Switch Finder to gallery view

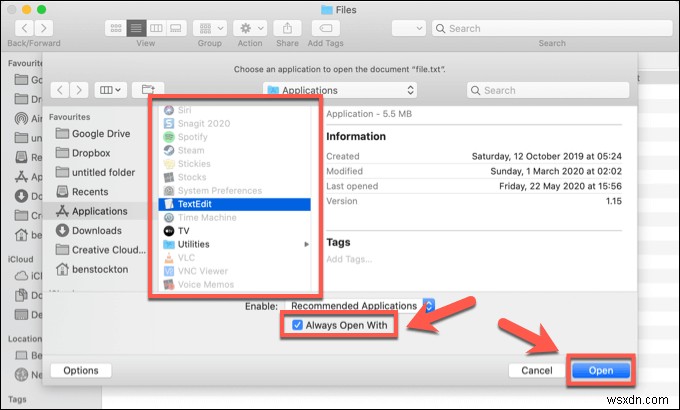pyautogui.click(x=176, y=28)
